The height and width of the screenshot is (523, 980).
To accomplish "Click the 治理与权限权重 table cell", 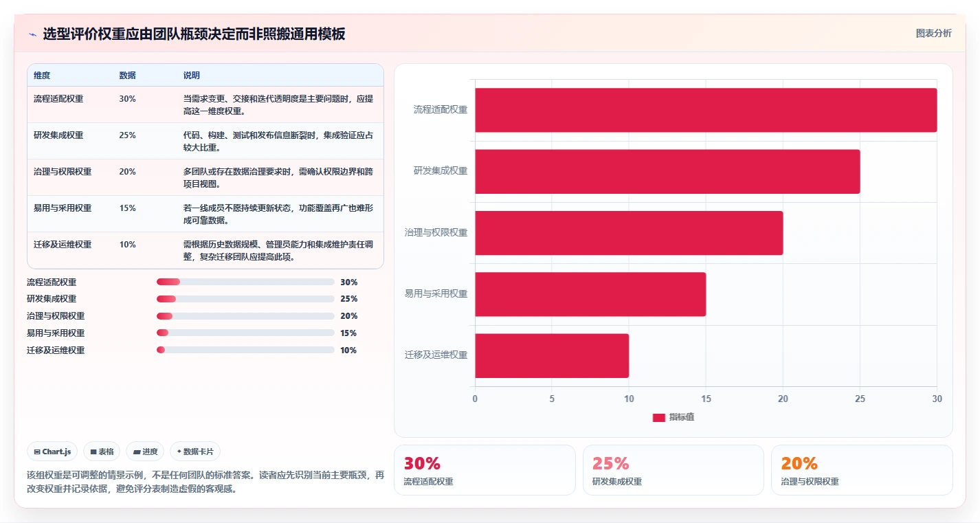I will click(x=63, y=171).
